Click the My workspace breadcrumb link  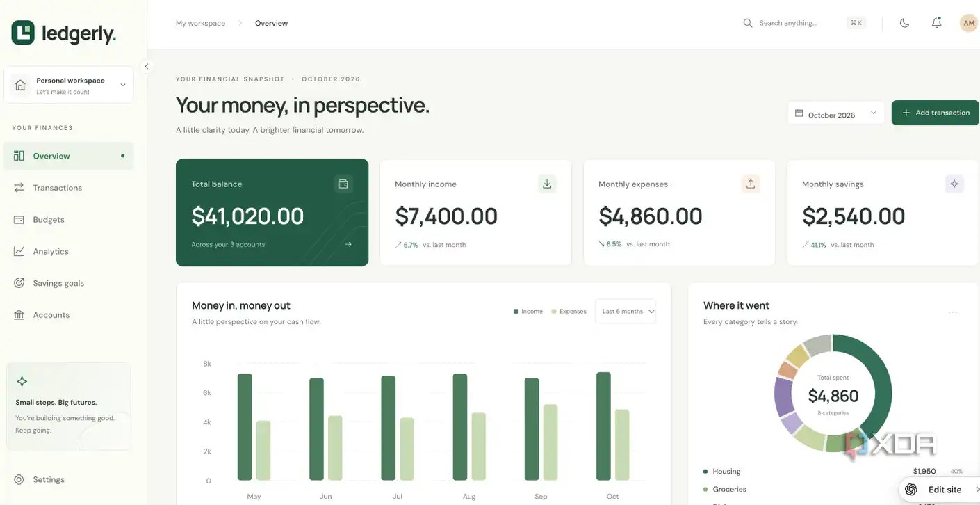click(200, 23)
